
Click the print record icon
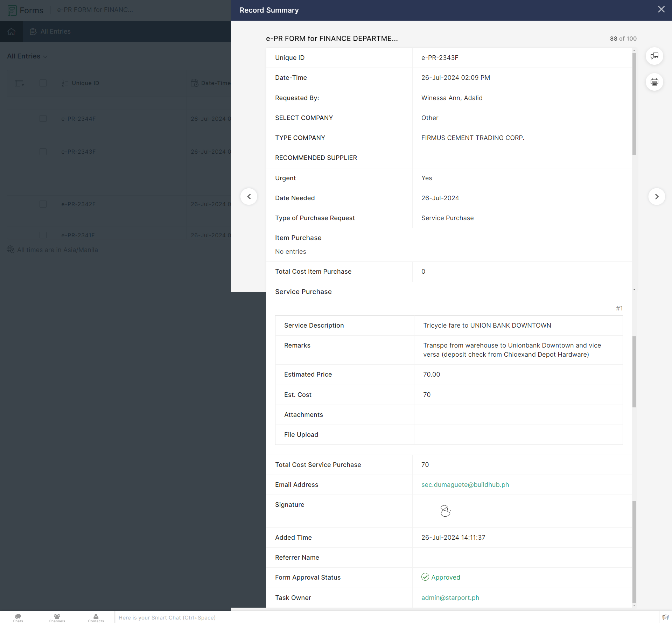[654, 82]
